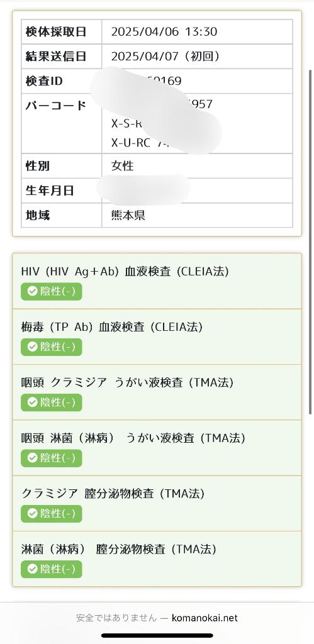Tap the 地域 value 熊本県

[x=128, y=215]
